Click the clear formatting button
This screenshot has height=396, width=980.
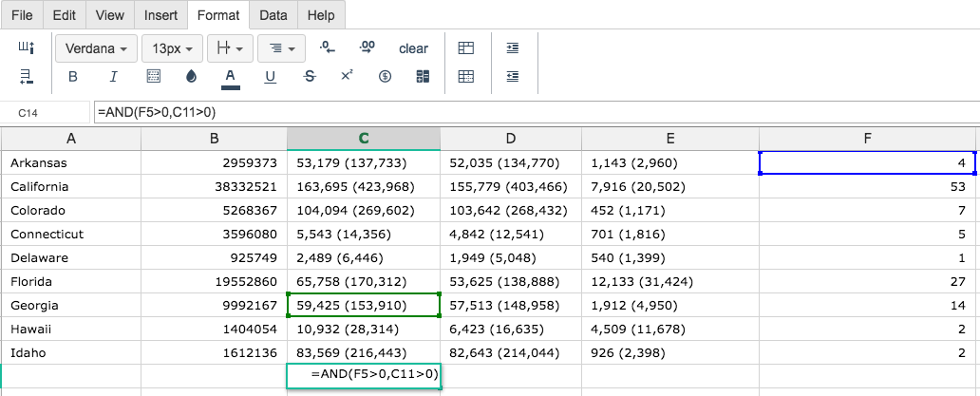click(x=413, y=48)
